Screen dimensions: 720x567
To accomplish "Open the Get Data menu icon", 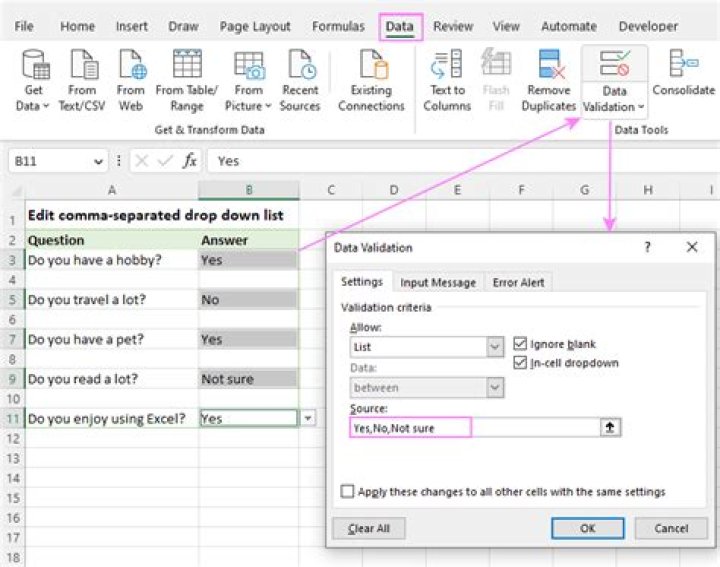I will 33,66.
